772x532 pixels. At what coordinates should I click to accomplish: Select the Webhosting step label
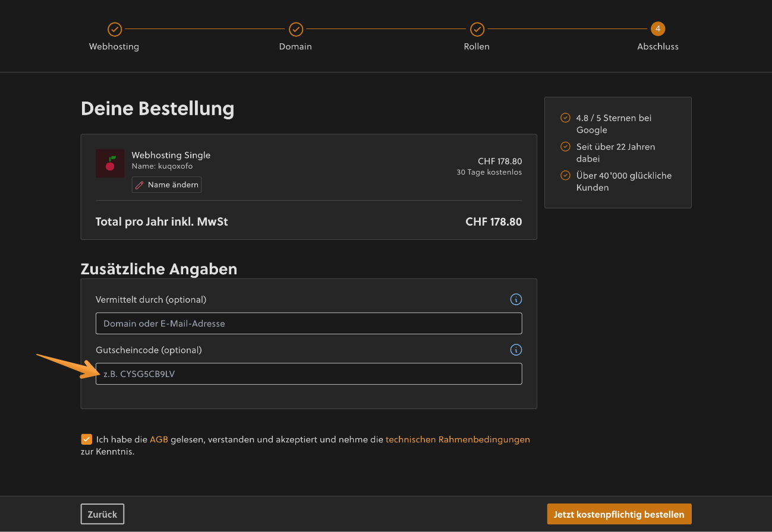coord(114,46)
